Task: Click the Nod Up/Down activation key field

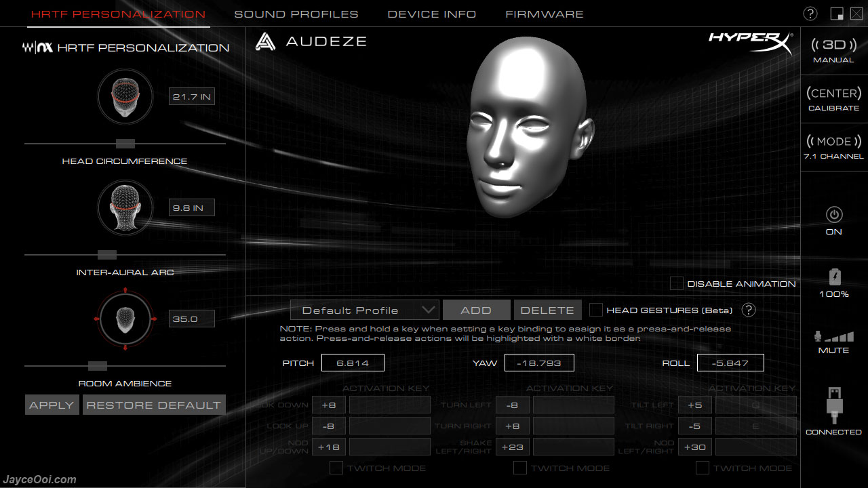Action: (x=390, y=447)
